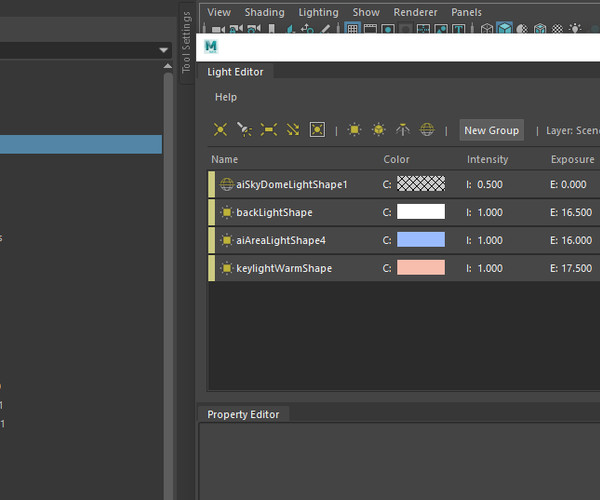Image resolution: width=600 pixels, height=500 pixels.
Task: Toggle the safe title display
Action: [x=458, y=29]
